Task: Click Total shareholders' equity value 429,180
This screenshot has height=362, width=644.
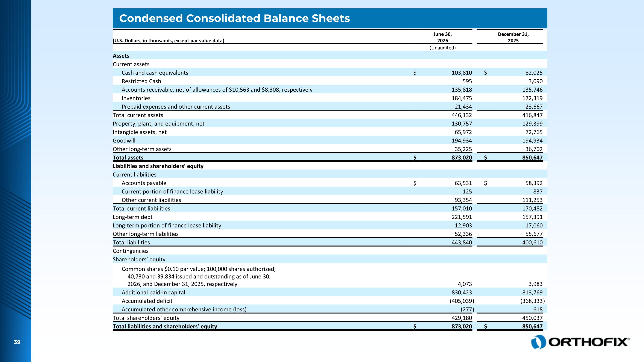Action: click(462, 318)
